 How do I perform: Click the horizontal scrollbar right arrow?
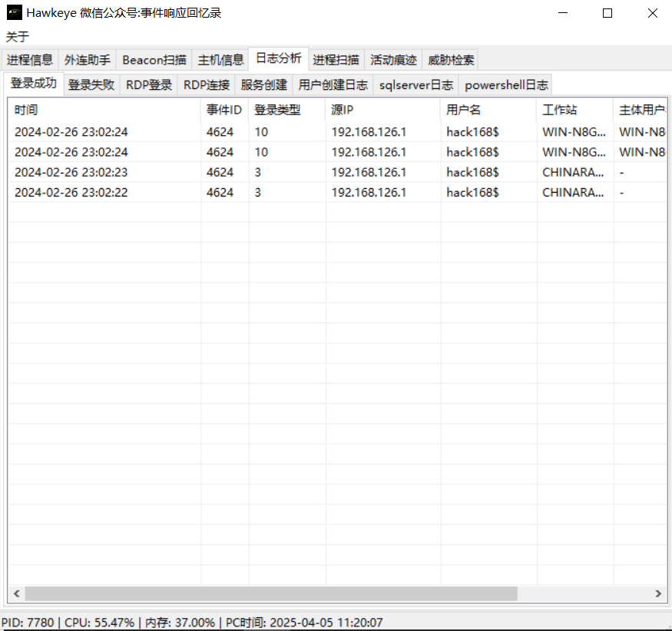[659, 593]
